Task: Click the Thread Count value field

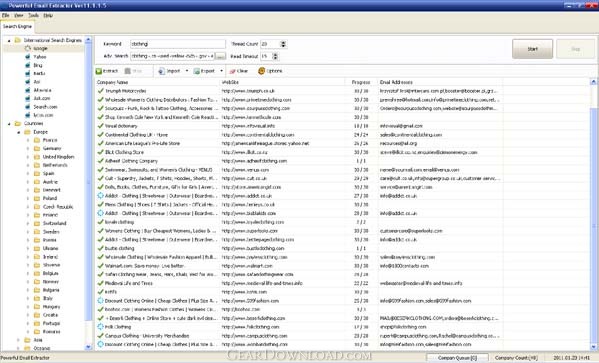Action: click(270, 44)
